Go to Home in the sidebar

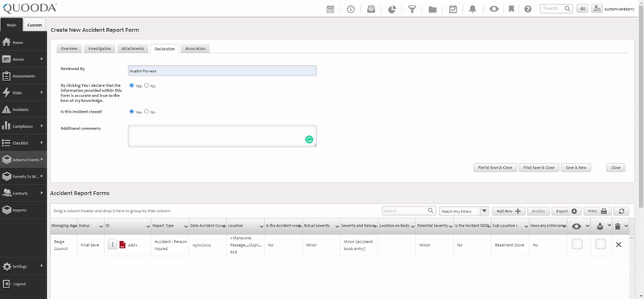coord(23,43)
